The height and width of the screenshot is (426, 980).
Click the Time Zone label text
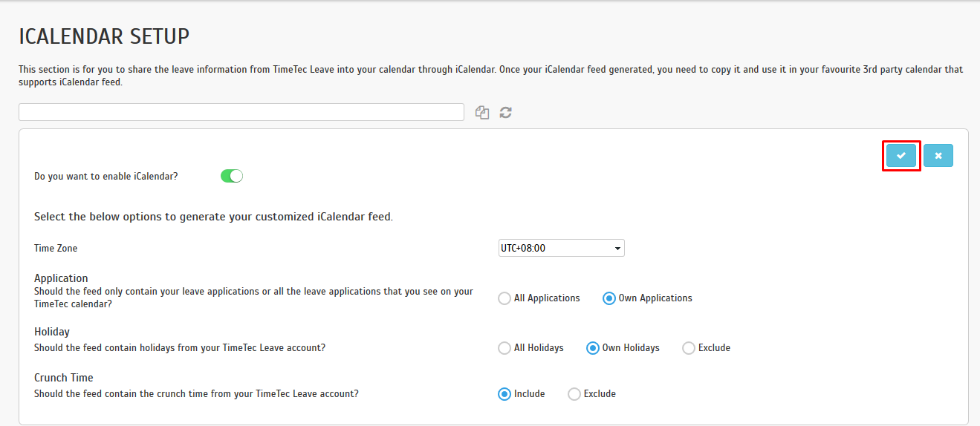[56, 249]
